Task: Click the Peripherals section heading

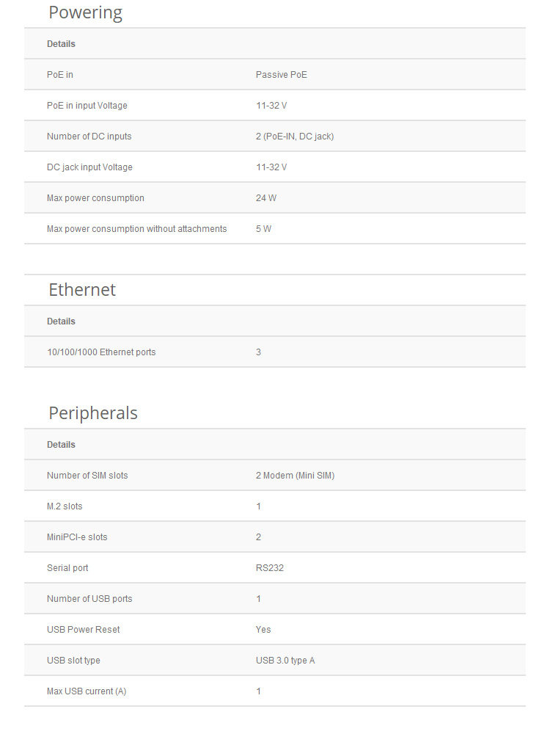Action: (x=93, y=413)
